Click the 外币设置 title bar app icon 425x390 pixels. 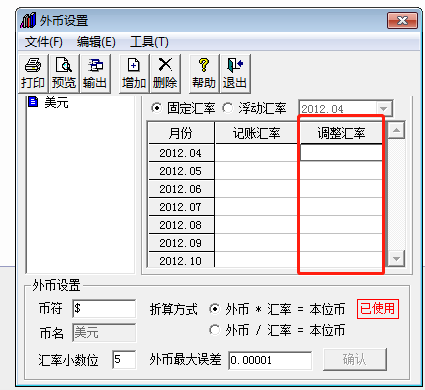tap(28, 20)
